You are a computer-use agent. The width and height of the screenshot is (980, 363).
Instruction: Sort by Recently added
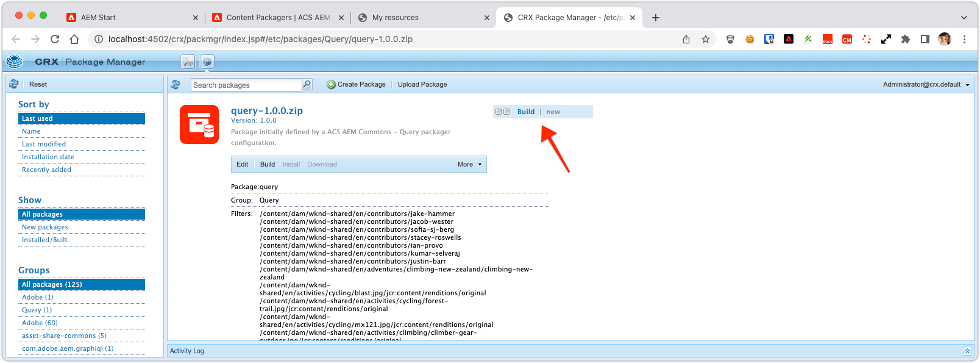[82, 170]
